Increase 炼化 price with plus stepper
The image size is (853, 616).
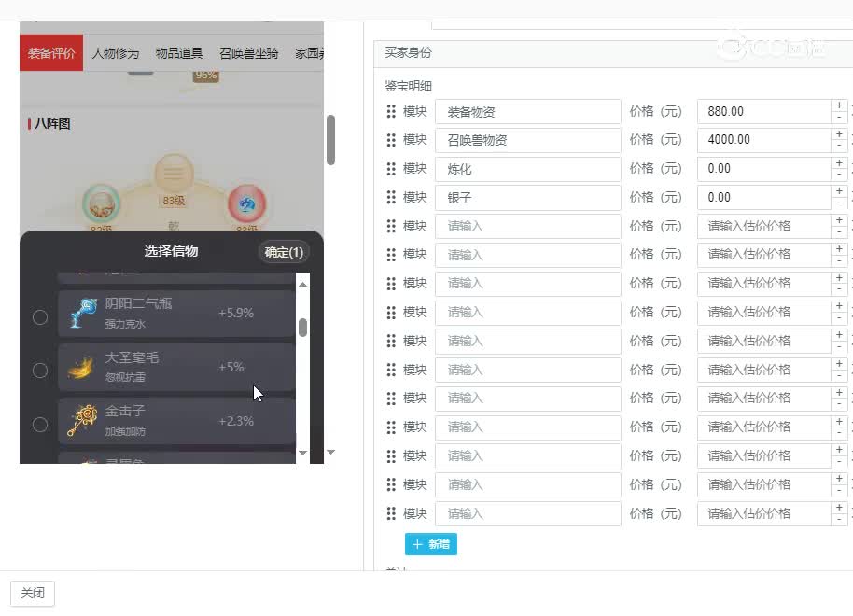click(x=839, y=162)
